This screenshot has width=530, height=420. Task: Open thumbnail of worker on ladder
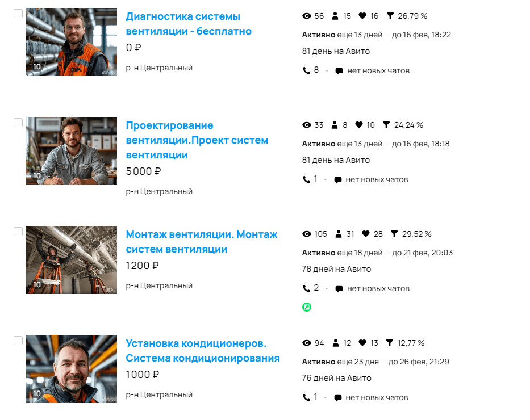(x=72, y=260)
